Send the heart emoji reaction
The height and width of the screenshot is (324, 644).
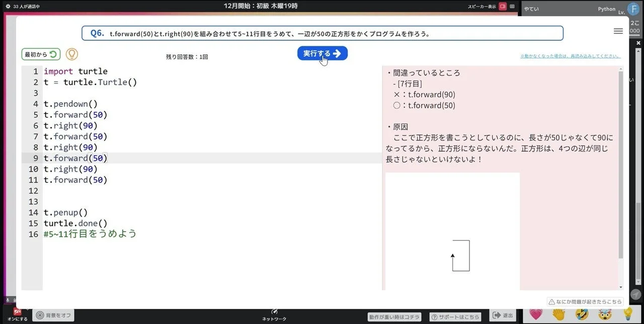coord(535,314)
